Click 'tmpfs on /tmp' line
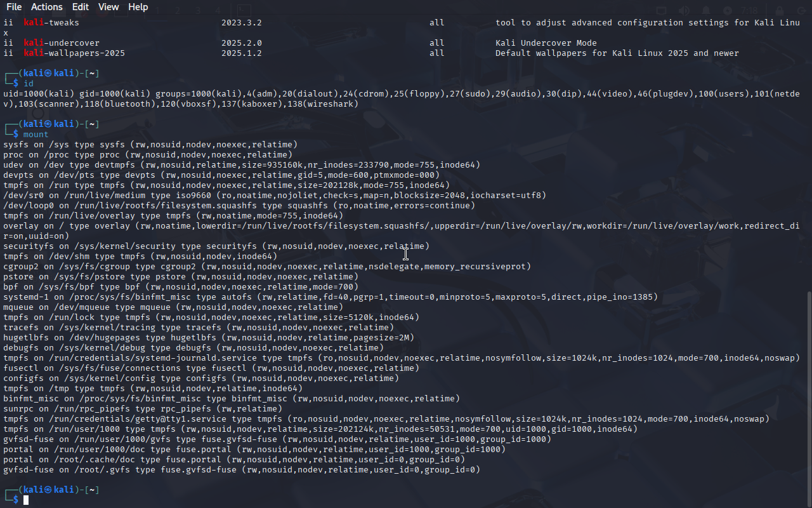 (153, 388)
